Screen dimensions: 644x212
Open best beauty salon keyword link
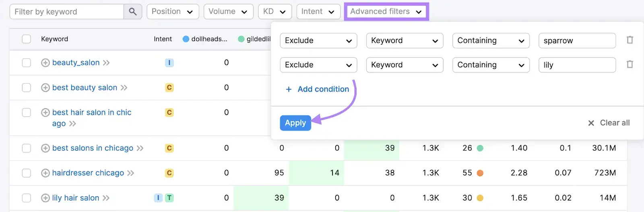click(x=85, y=88)
